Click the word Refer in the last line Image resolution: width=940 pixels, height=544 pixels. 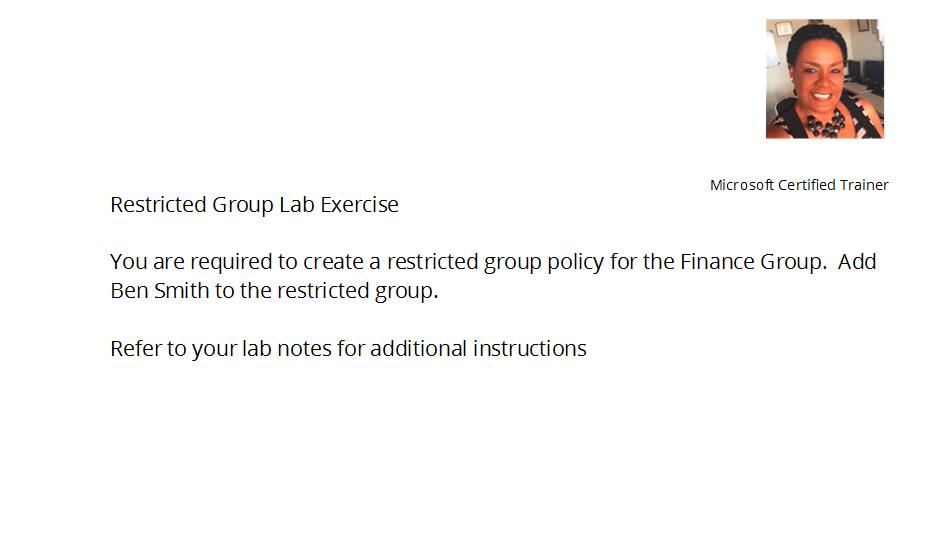pyautogui.click(x=135, y=349)
